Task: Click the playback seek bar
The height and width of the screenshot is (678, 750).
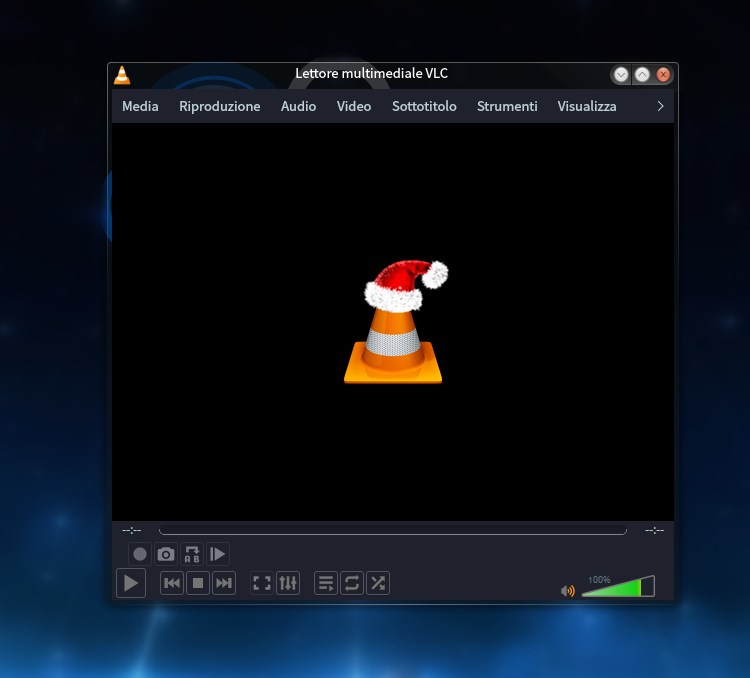Action: point(392,530)
